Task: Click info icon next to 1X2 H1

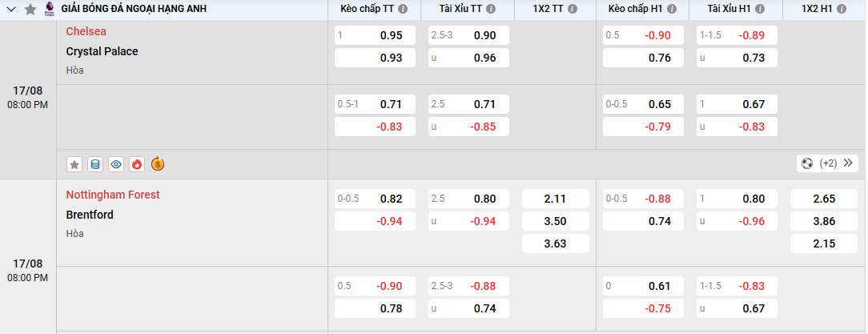Action: point(843,10)
